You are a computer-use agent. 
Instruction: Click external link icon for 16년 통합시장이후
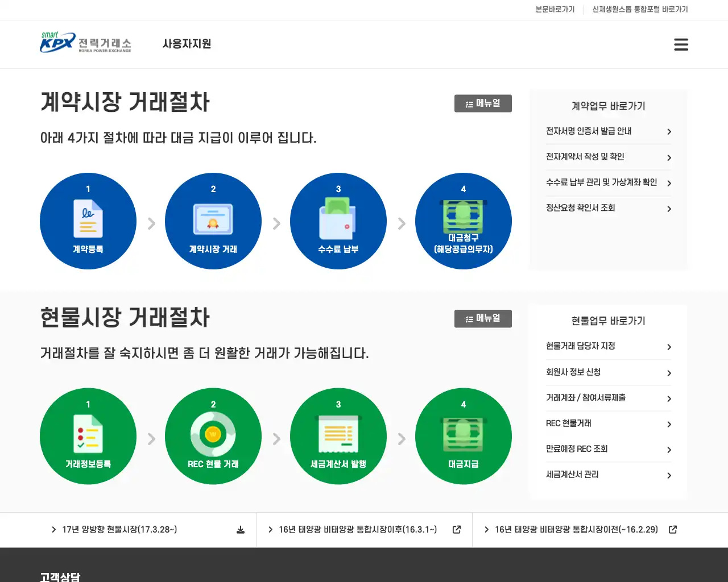[x=457, y=530]
